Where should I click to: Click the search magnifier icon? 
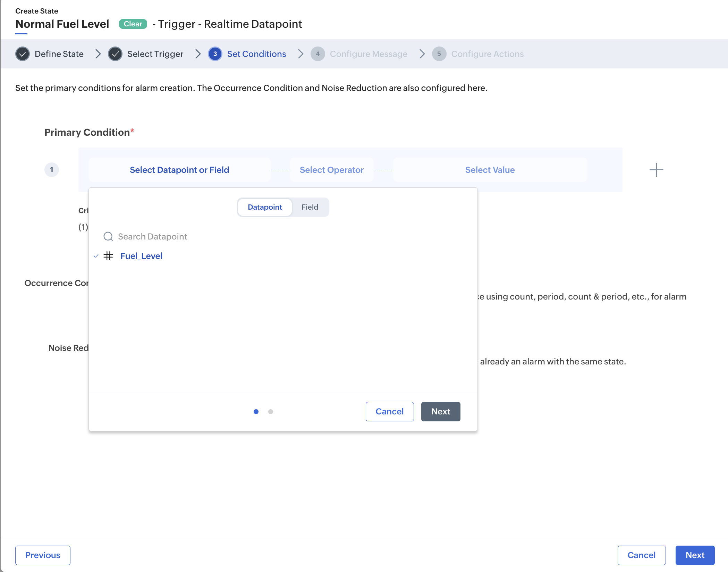108,236
